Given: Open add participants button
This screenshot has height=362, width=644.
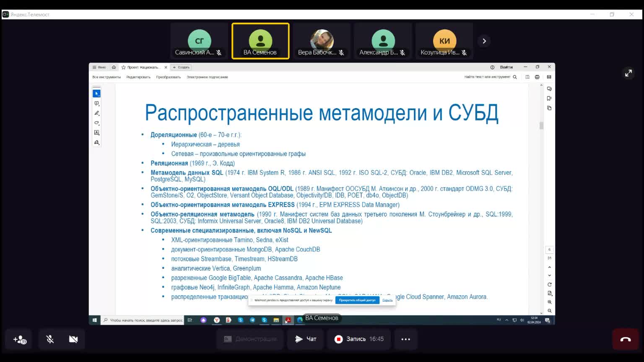Looking at the screenshot, I should click(20, 339).
